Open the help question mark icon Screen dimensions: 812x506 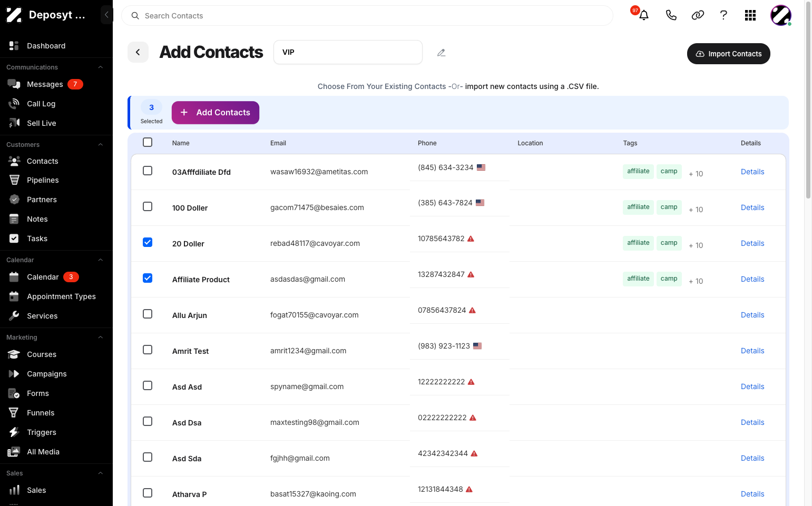click(723, 15)
